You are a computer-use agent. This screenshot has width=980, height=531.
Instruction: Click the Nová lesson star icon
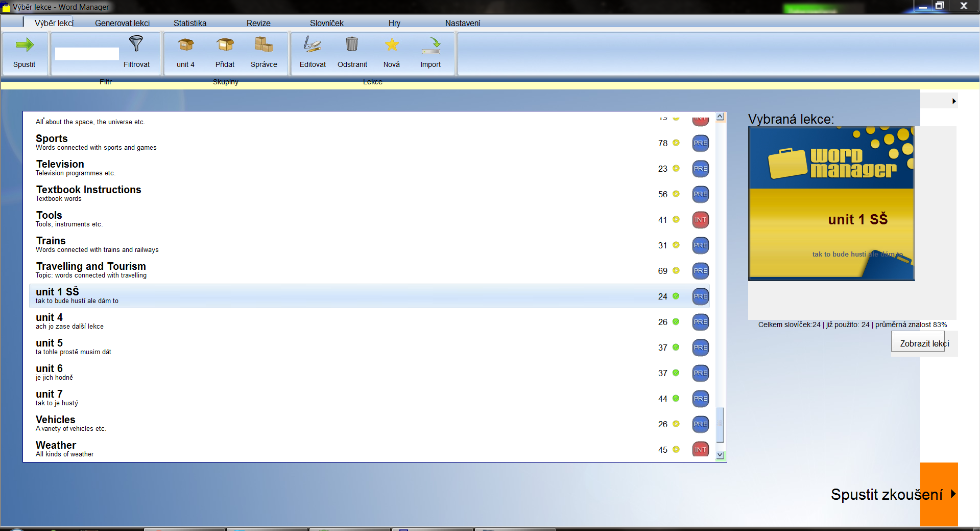click(x=392, y=45)
